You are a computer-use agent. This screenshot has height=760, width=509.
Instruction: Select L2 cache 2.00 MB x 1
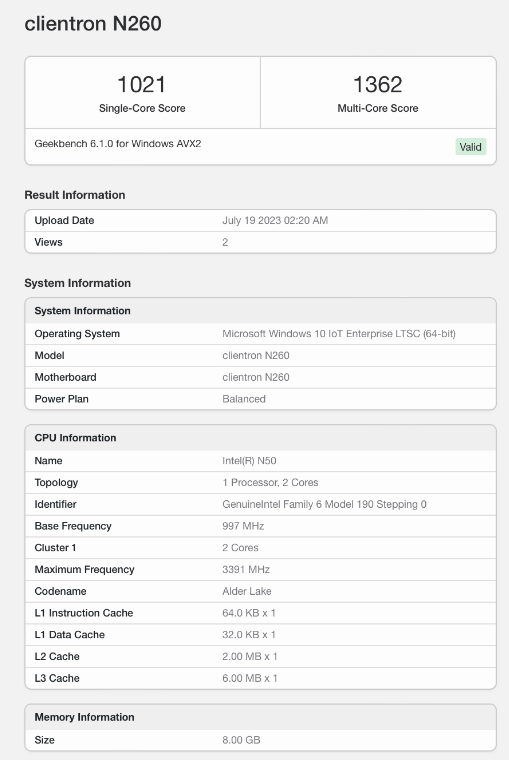click(x=250, y=657)
